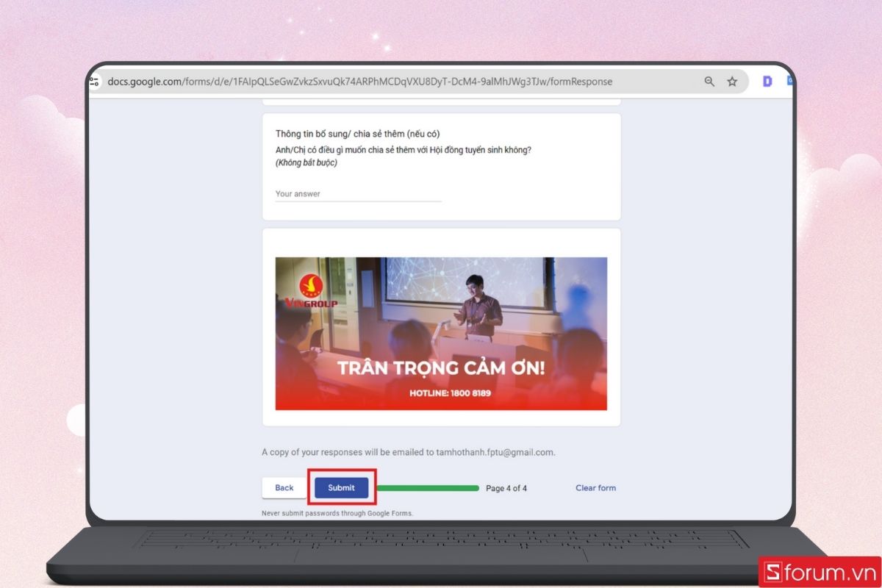
Task: Click the zoom magnifier icon in address bar
Action: (709, 82)
